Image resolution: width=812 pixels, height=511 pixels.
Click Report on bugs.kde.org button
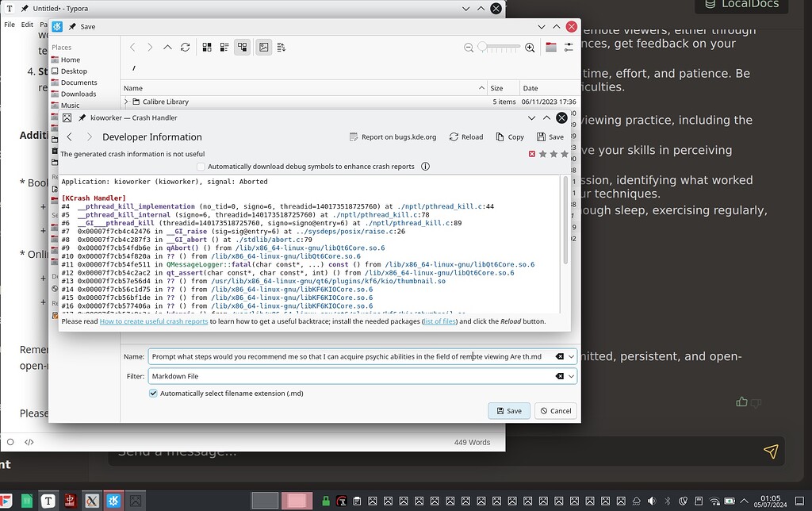(x=393, y=136)
